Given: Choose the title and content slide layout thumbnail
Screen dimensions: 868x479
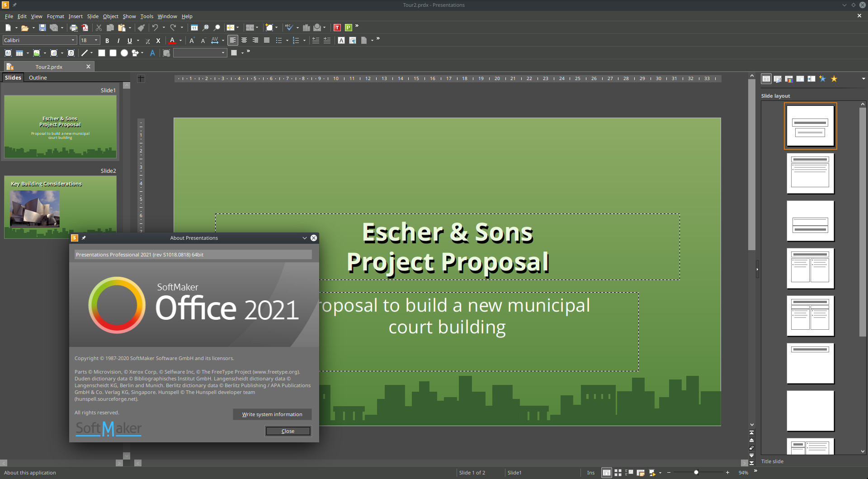Looking at the screenshot, I should click(810, 174).
